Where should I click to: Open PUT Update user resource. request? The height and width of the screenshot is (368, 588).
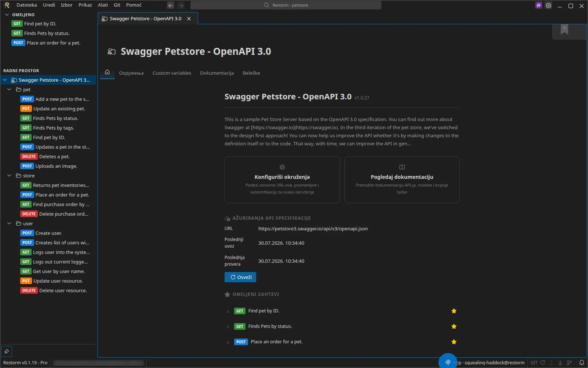click(x=52, y=281)
